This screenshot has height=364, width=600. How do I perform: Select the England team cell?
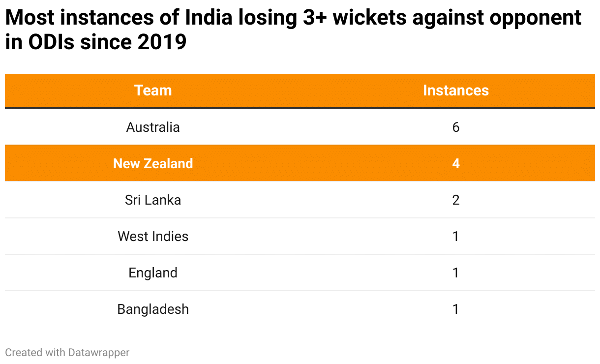(x=153, y=273)
